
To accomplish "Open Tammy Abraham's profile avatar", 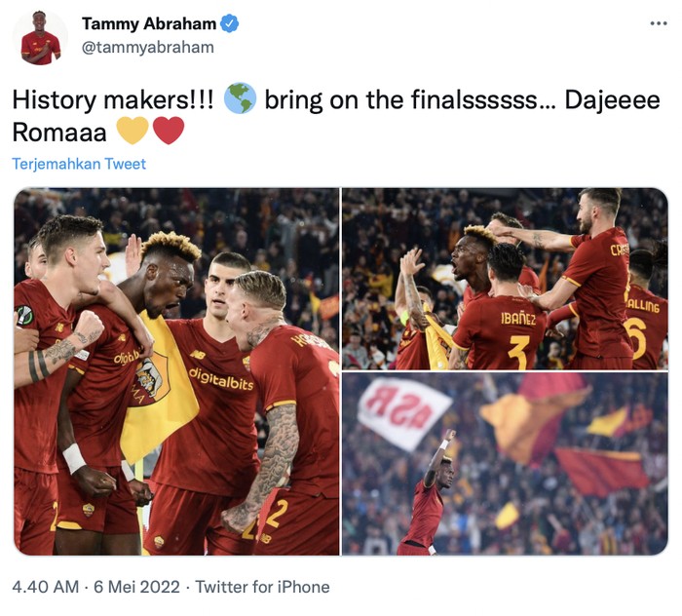I will 40,38.
